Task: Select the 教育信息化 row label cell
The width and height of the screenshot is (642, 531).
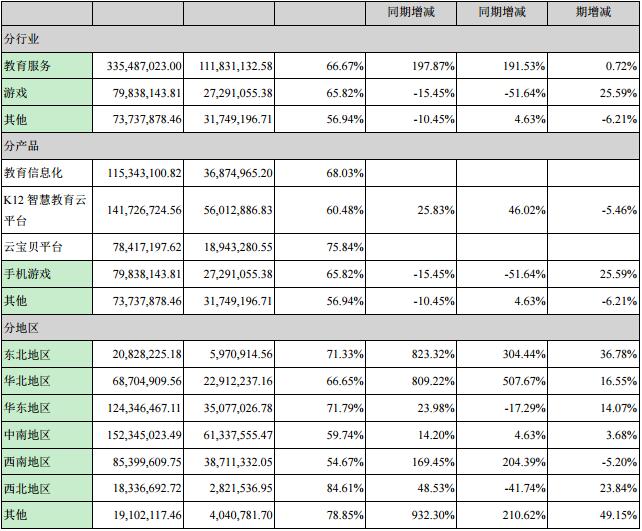Action: tap(46, 173)
